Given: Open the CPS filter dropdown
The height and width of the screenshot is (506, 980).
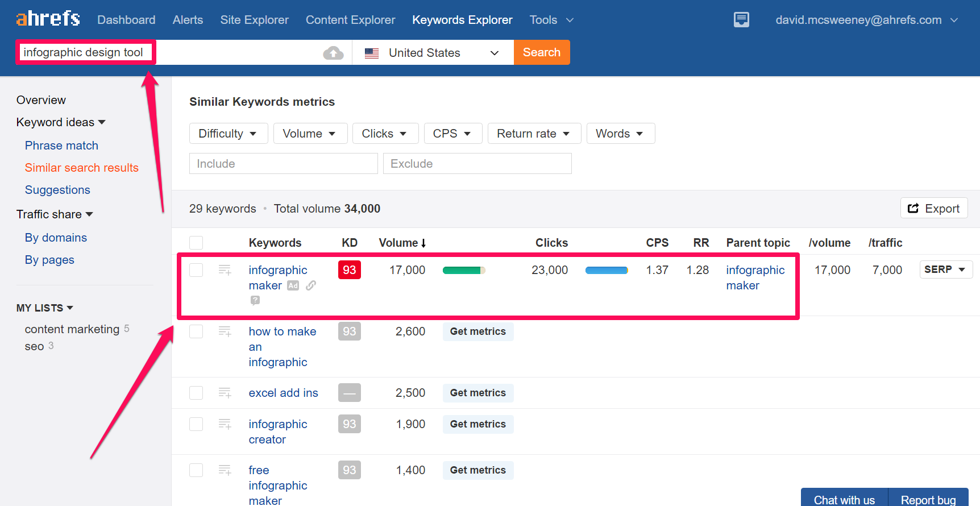Looking at the screenshot, I should [x=453, y=134].
